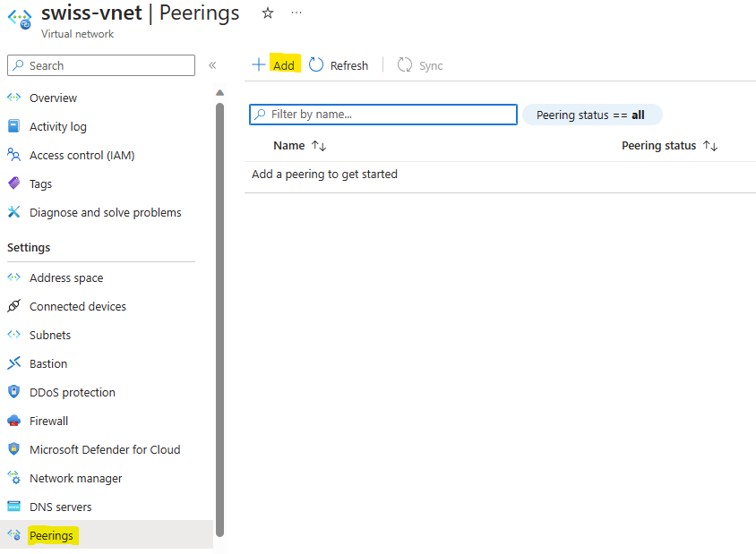Open Firewall settings

tap(48, 421)
